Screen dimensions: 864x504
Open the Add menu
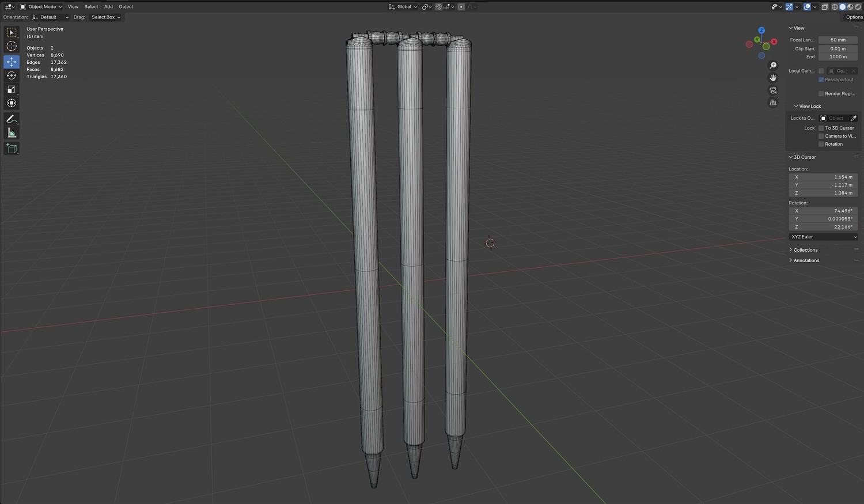pyautogui.click(x=108, y=7)
